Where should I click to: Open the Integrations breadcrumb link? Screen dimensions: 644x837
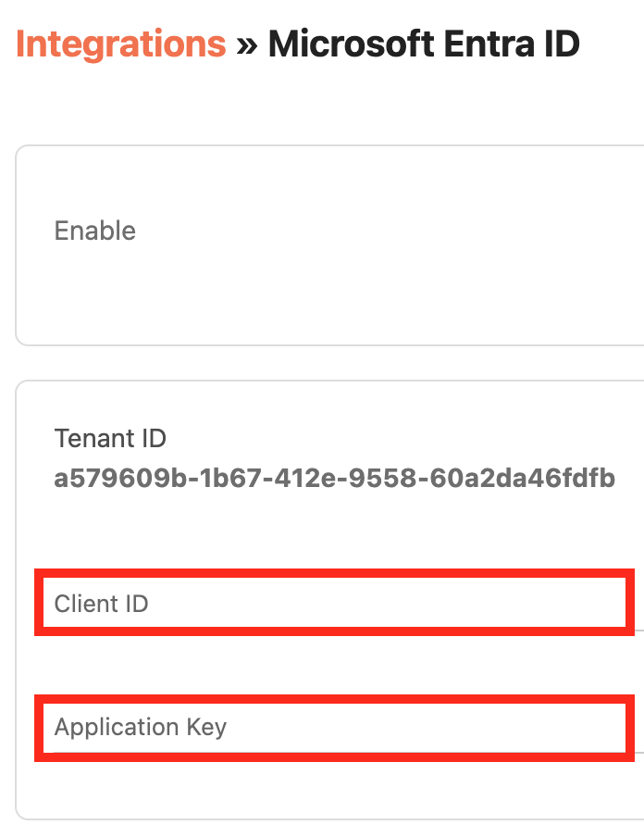click(x=120, y=44)
